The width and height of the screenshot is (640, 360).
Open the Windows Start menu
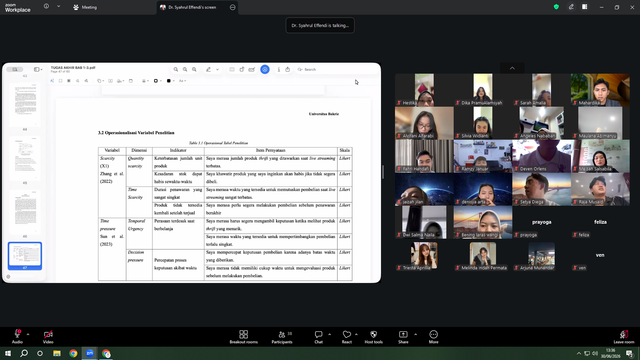click(x=8, y=353)
